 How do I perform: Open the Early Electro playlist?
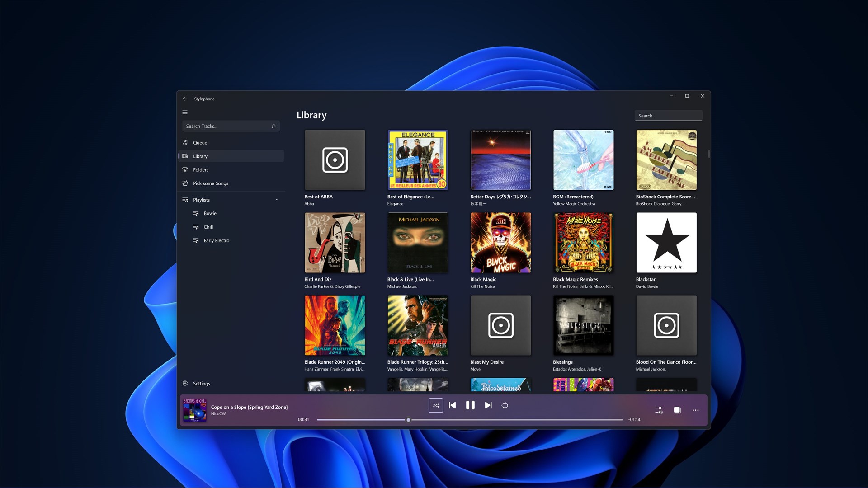pos(216,240)
